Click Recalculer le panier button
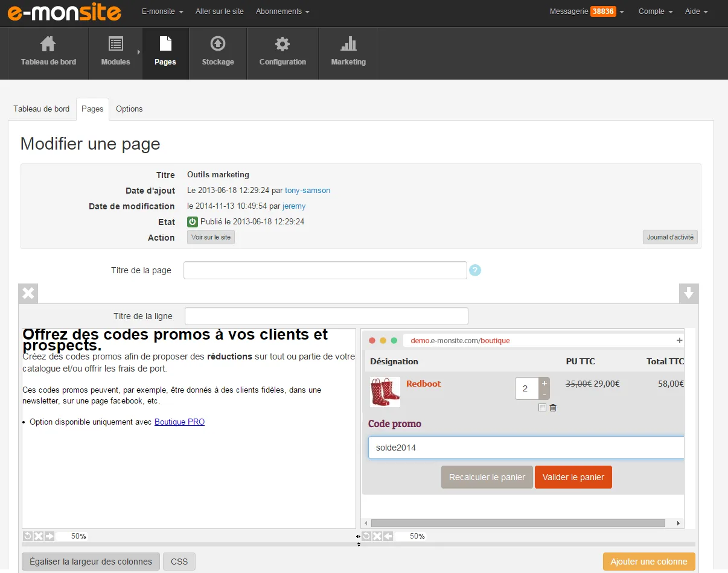The image size is (728, 573). pos(487,477)
